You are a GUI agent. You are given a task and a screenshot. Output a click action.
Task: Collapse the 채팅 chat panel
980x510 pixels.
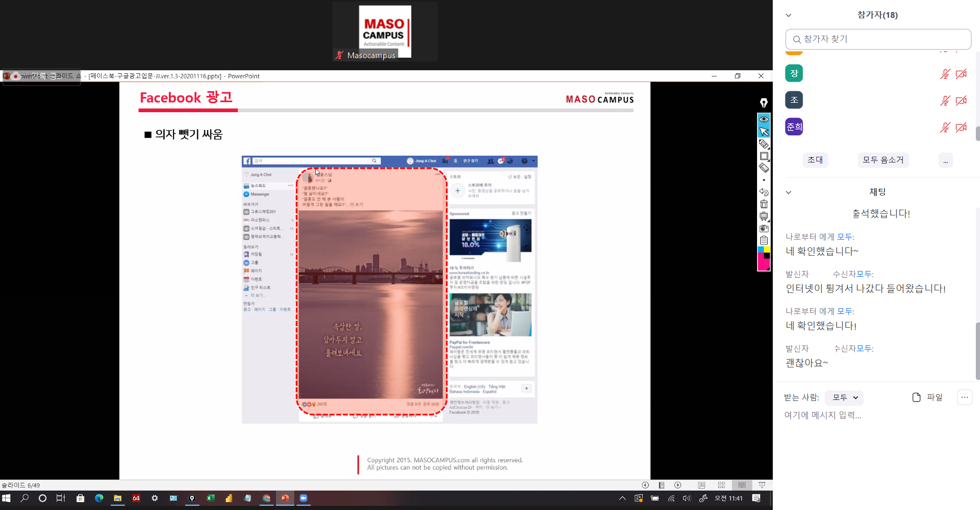[x=788, y=192]
